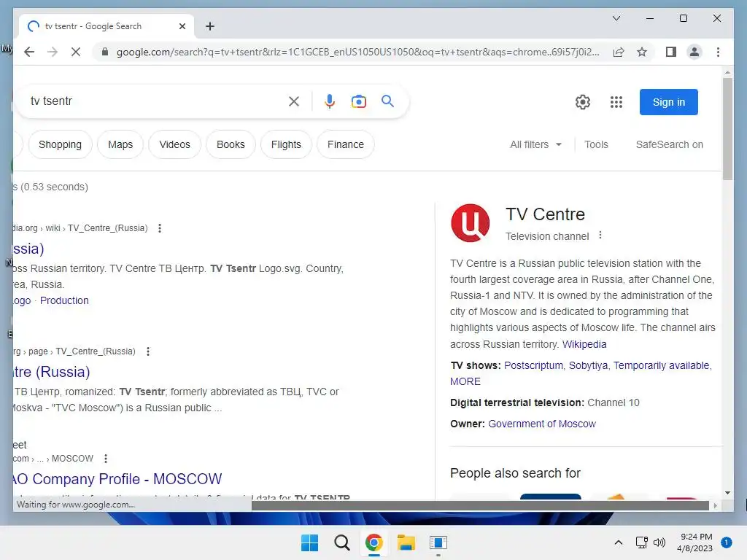Screen dimensions: 747x560
Task: Open Chrome three-dot menu
Action: 718,52
